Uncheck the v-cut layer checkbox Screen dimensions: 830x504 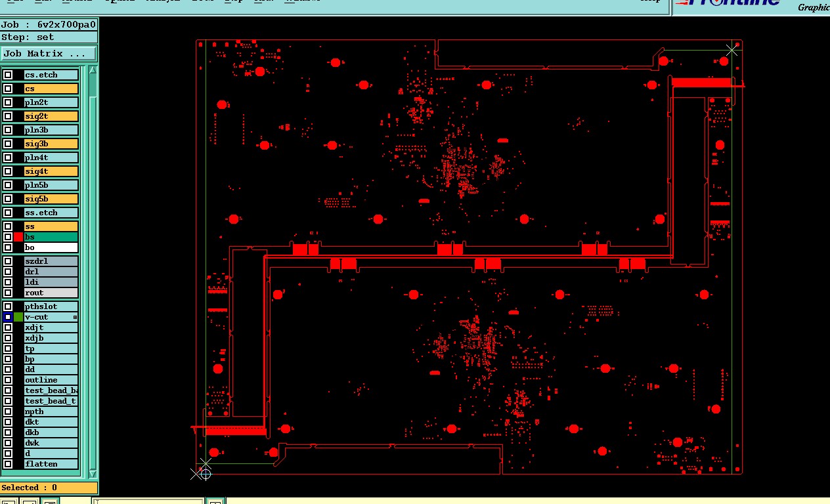click(x=8, y=317)
